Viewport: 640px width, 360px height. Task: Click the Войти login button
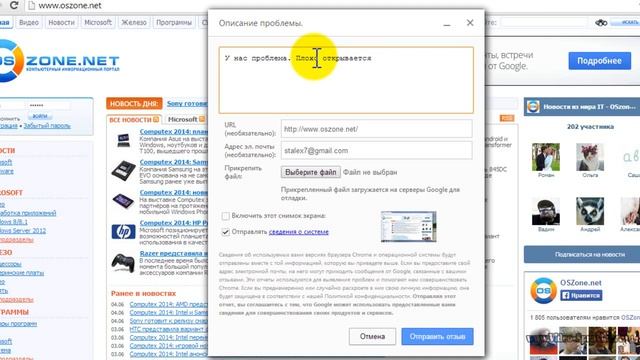pos(40,116)
